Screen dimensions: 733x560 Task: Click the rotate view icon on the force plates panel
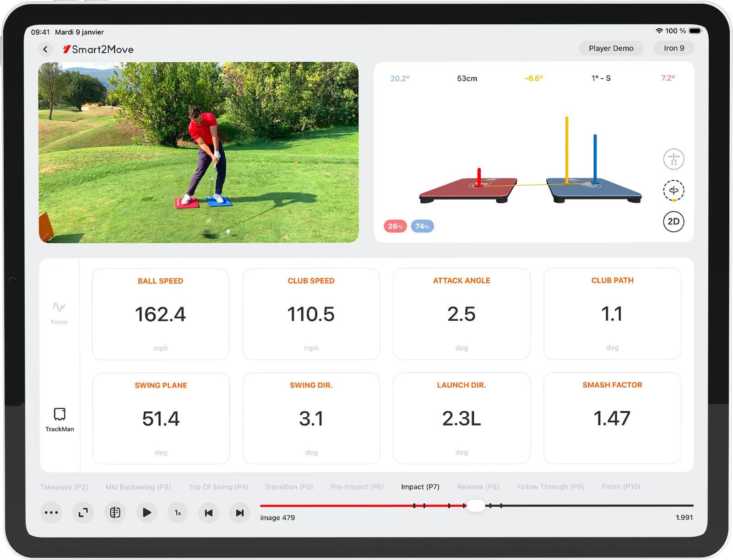[x=673, y=191]
